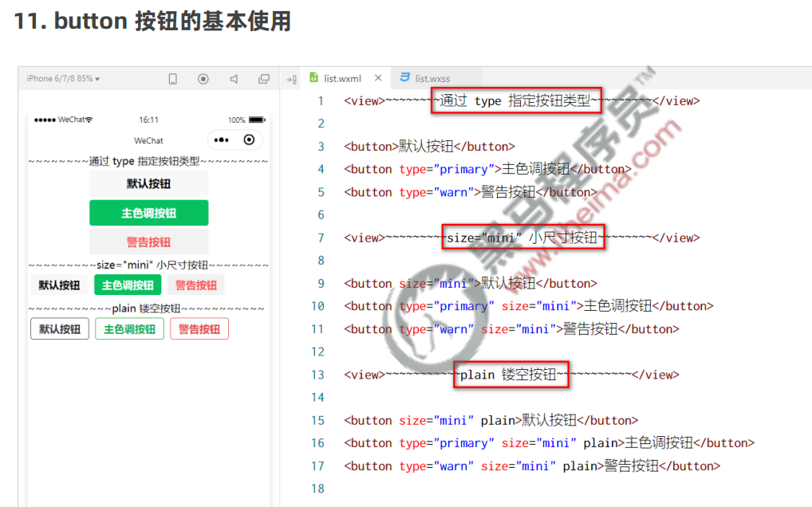
Task: Tap the large 默认按钮 button
Action: pyautogui.click(x=148, y=184)
